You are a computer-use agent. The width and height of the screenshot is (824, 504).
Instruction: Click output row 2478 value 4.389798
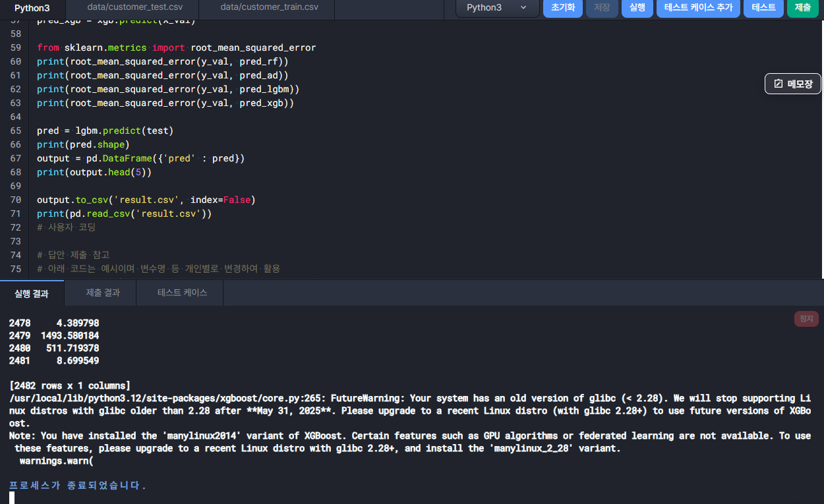(x=78, y=323)
